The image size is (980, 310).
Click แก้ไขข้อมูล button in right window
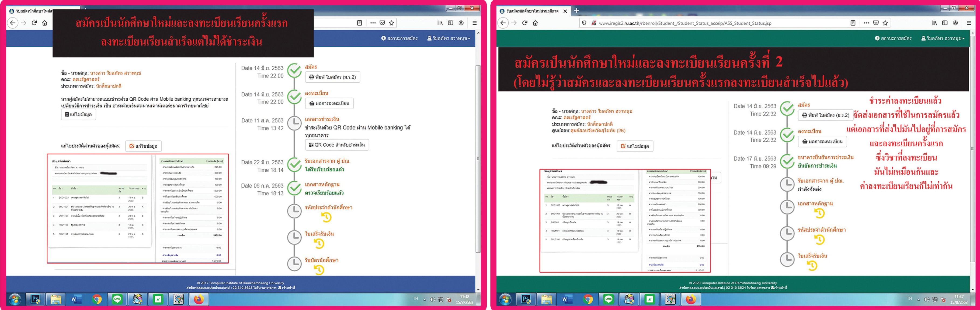[x=635, y=146]
